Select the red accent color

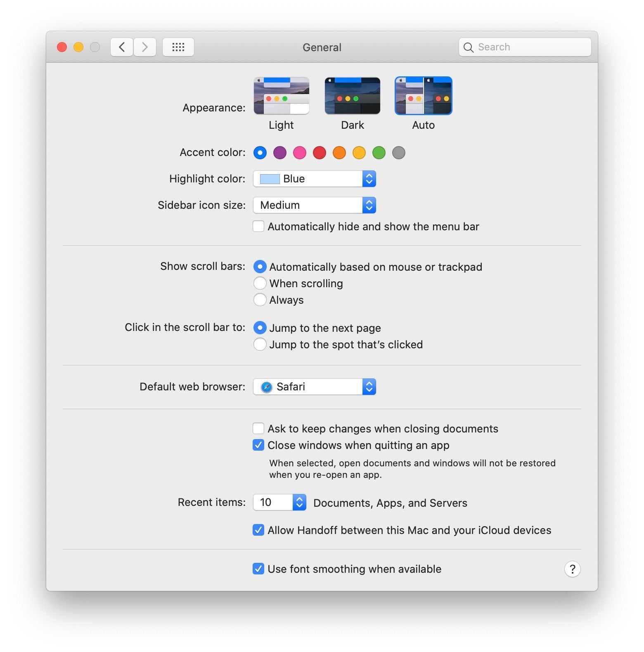pyautogui.click(x=320, y=152)
